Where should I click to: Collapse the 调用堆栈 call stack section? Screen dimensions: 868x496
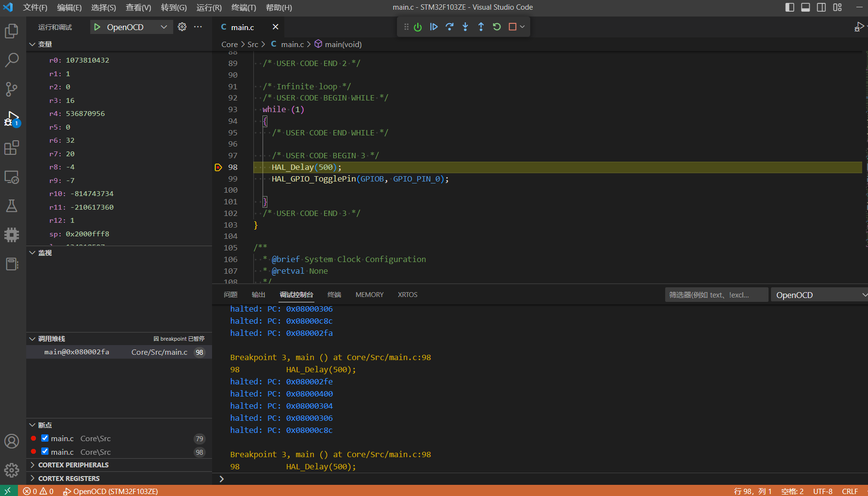32,339
